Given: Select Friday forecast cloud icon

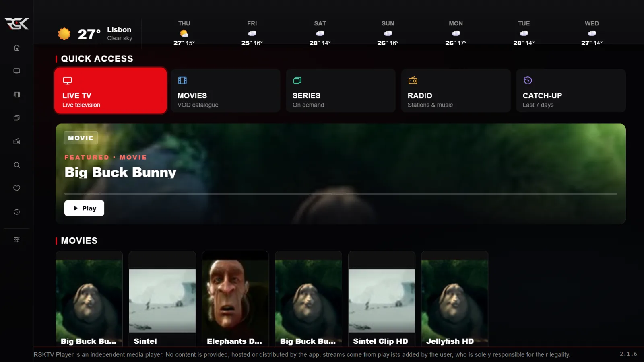Looking at the screenshot, I should pyautogui.click(x=252, y=33).
